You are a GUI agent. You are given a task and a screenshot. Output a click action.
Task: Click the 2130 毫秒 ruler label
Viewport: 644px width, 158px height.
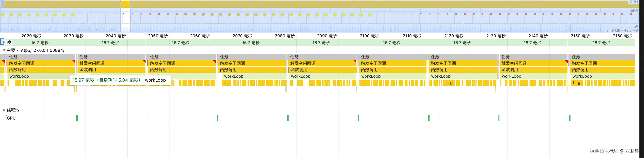tap(496, 36)
